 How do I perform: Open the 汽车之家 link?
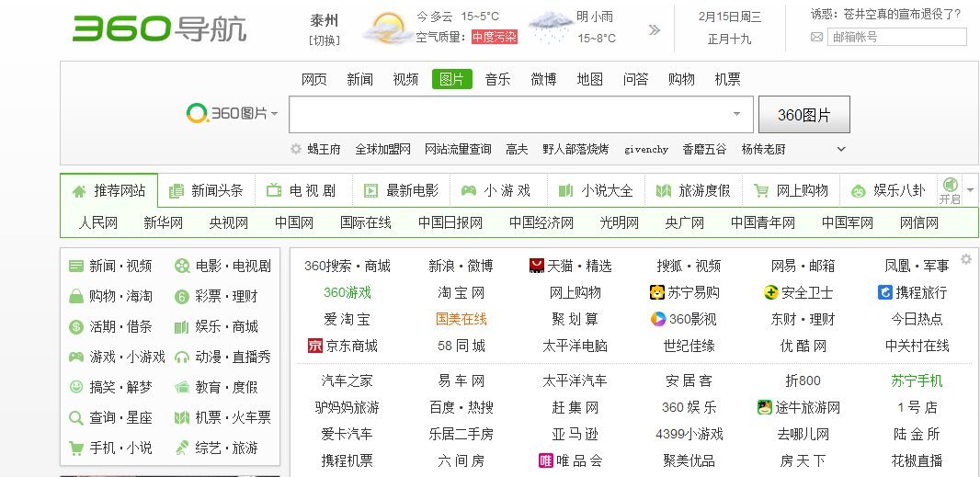[x=347, y=380]
